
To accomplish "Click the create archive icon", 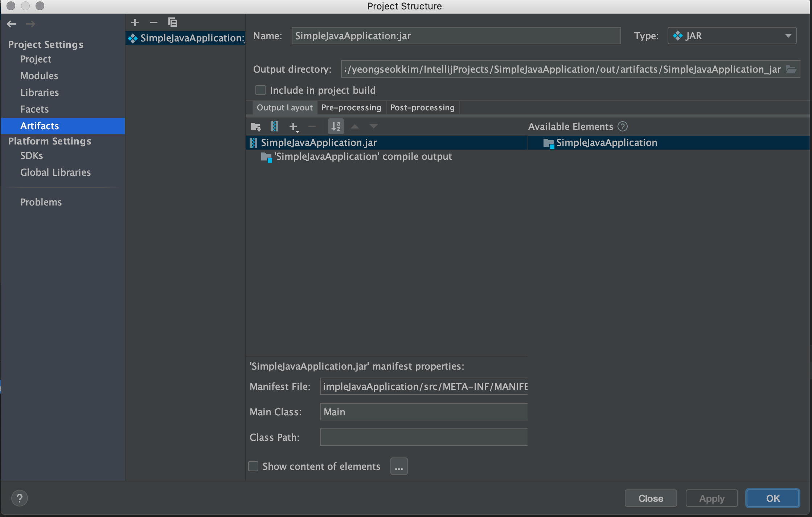I will 274,127.
